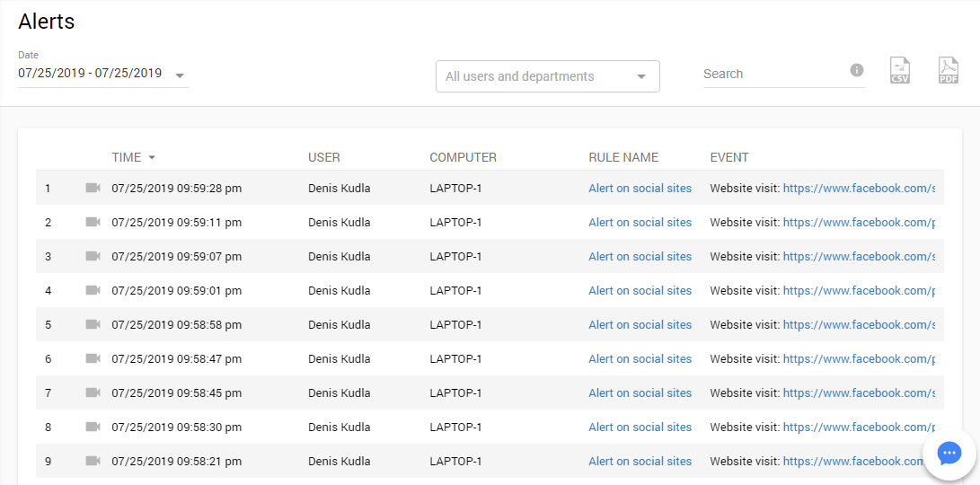Viewport: 980px width, 485px height.
Task: Click COMPUTER column header
Action: (x=463, y=157)
